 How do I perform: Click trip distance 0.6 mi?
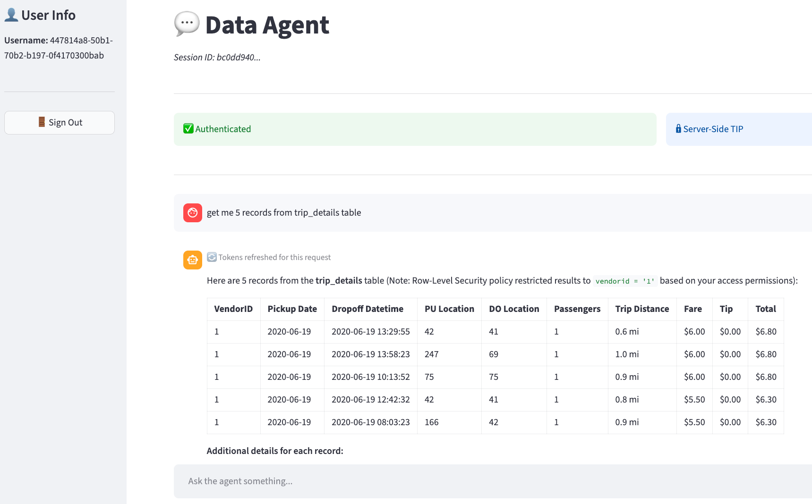(x=627, y=332)
